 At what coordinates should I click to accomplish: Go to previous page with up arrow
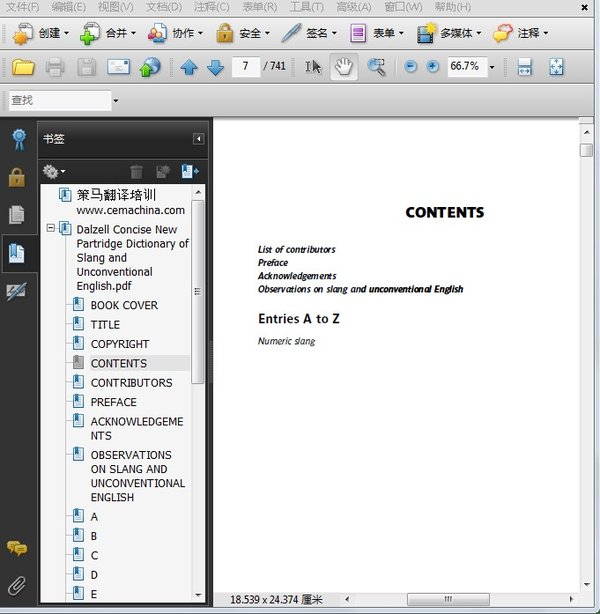189,68
